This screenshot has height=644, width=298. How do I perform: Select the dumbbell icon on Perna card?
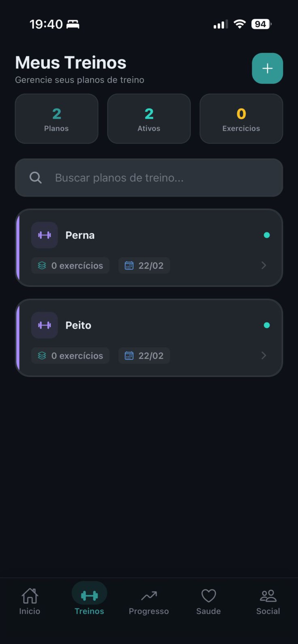pyautogui.click(x=45, y=235)
